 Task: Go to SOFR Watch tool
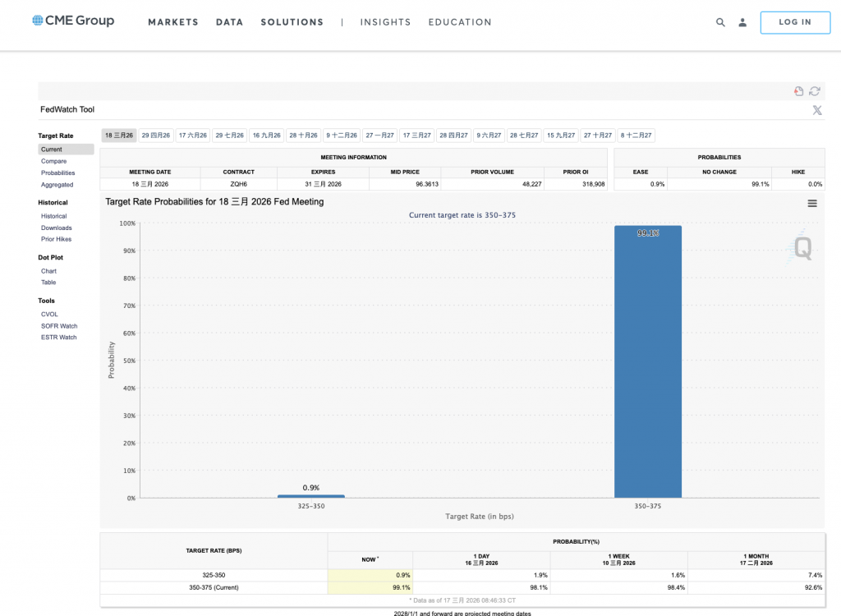59,326
